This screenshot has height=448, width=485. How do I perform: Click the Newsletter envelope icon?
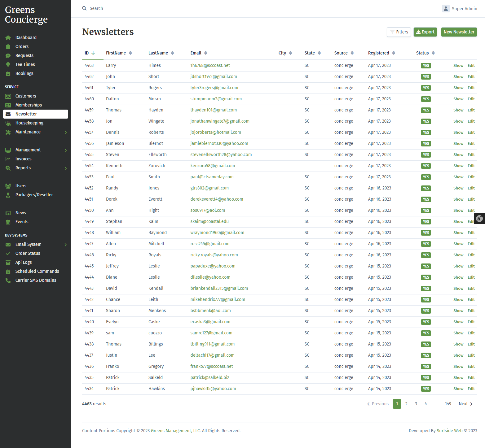[x=8, y=114]
